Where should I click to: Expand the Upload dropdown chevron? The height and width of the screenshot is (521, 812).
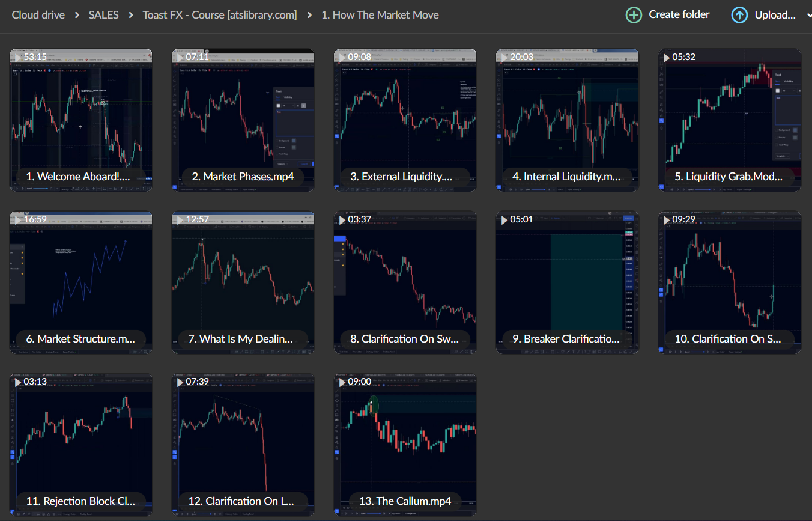coord(808,15)
